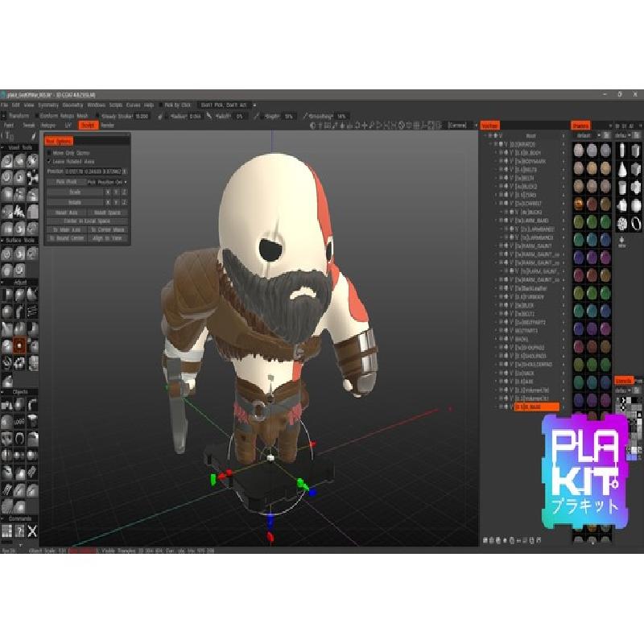Open the [Camera] dropdown

click(462, 126)
